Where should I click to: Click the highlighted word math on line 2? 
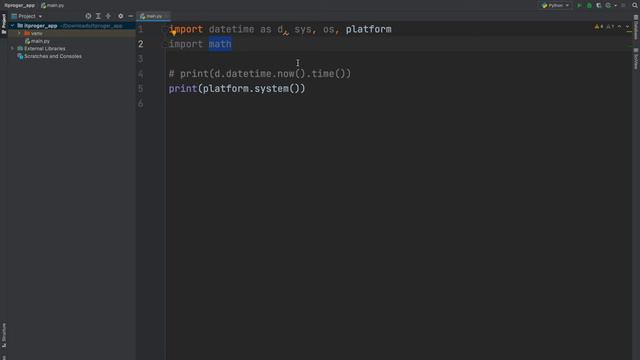(220, 44)
